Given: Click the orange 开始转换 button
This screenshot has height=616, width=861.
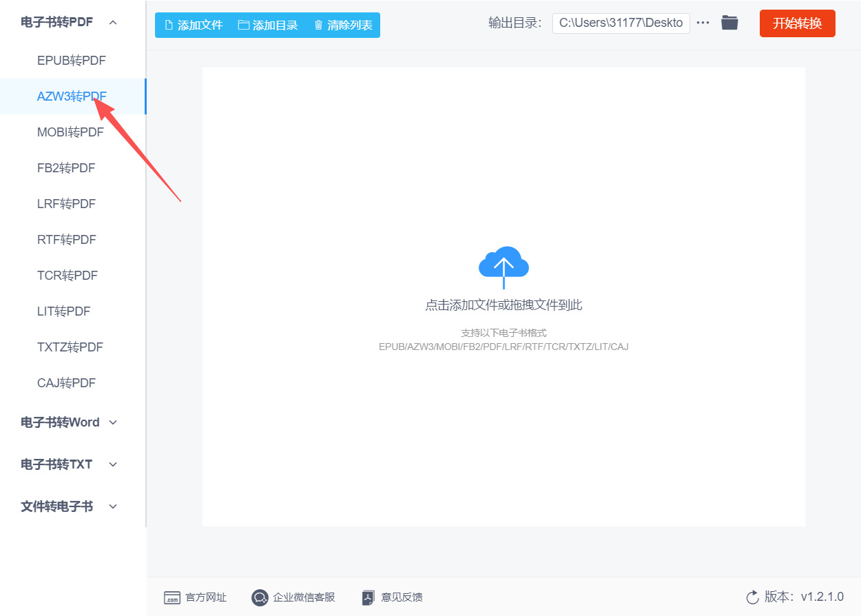Looking at the screenshot, I should click(798, 23).
